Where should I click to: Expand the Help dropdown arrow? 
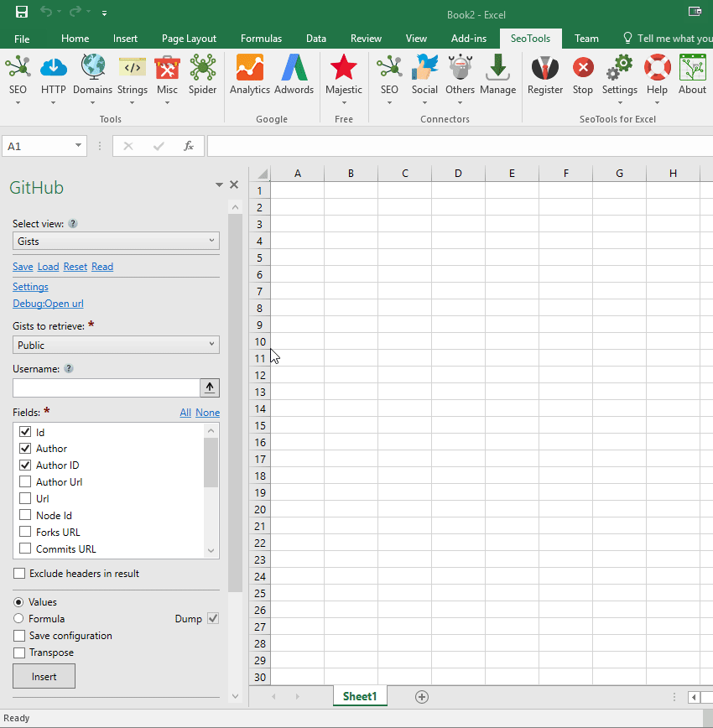point(657,103)
